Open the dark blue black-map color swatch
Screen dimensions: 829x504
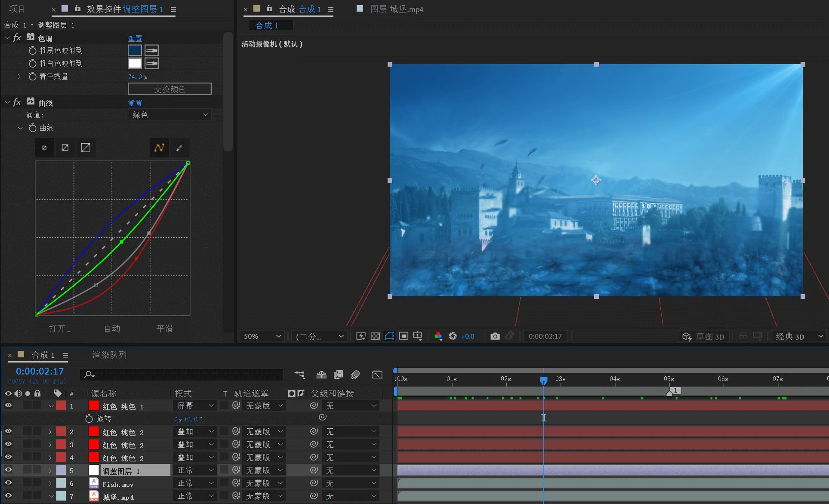pyautogui.click(x=135, y=50)
